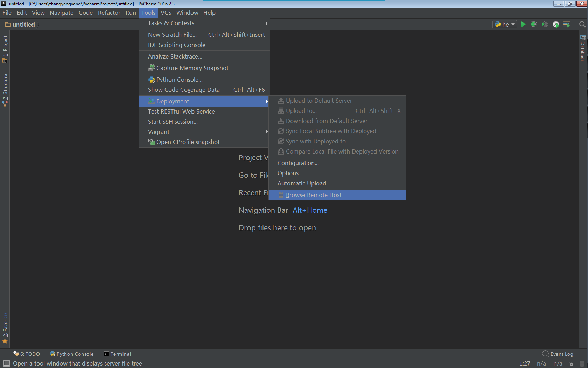Click Sync with Deployed to ...
The image size is (588, 368).
tap(337, 141)
